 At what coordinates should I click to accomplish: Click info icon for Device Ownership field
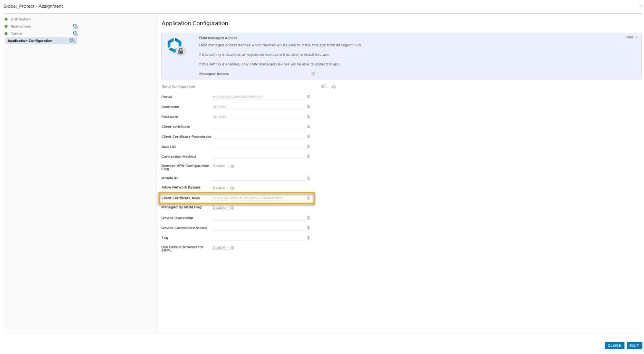(x=308, y=218)
